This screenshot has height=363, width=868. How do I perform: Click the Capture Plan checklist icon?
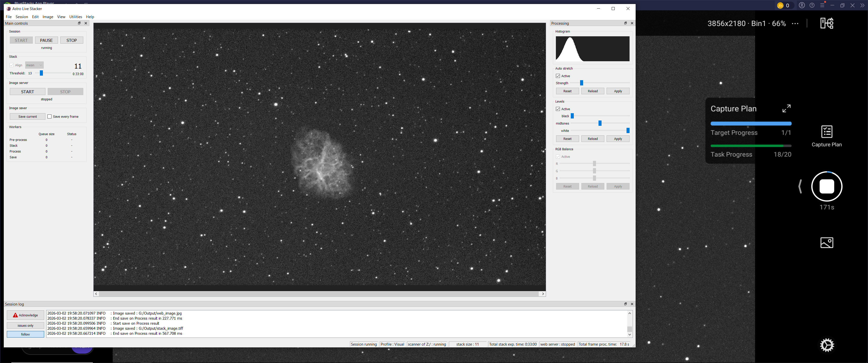[x=827, y=132]
